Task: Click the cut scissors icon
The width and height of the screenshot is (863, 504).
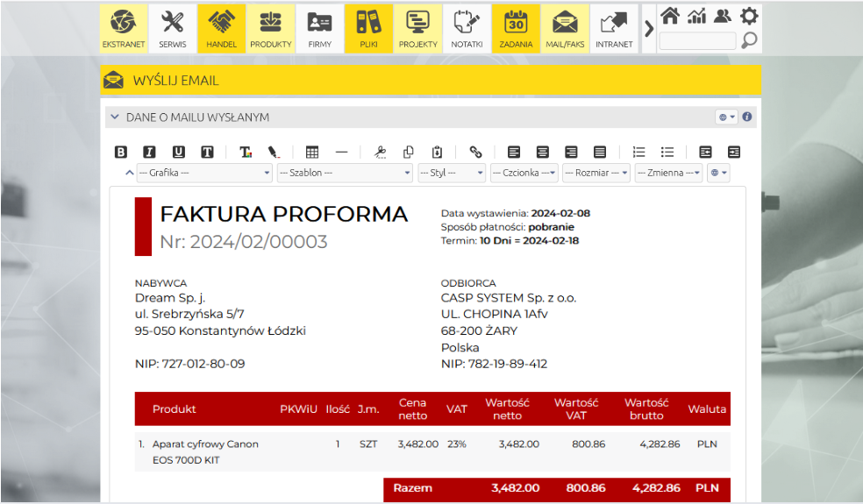Action: [380, 152]
